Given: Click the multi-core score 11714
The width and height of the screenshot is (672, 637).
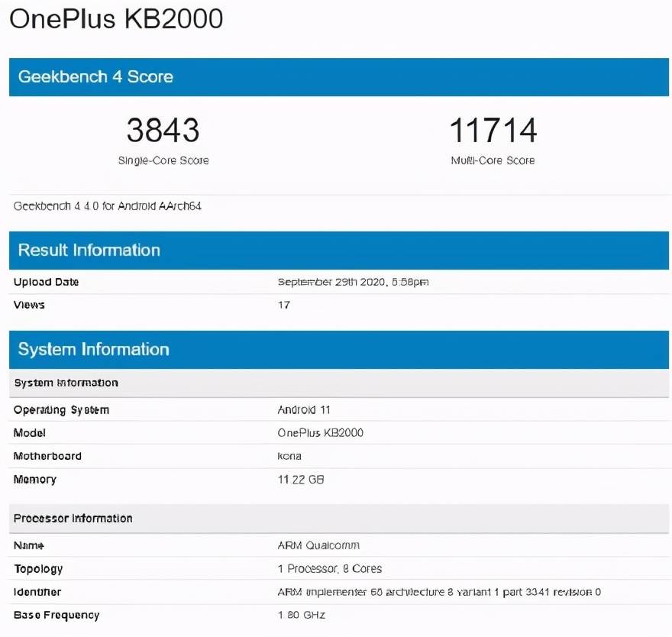Looking at the screenshot, I should (x=493, y=131).
